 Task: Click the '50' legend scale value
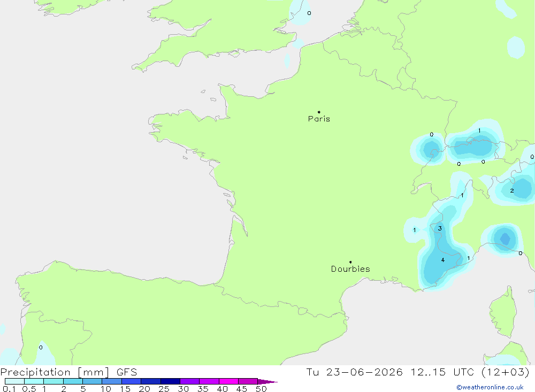coord(261,389)
